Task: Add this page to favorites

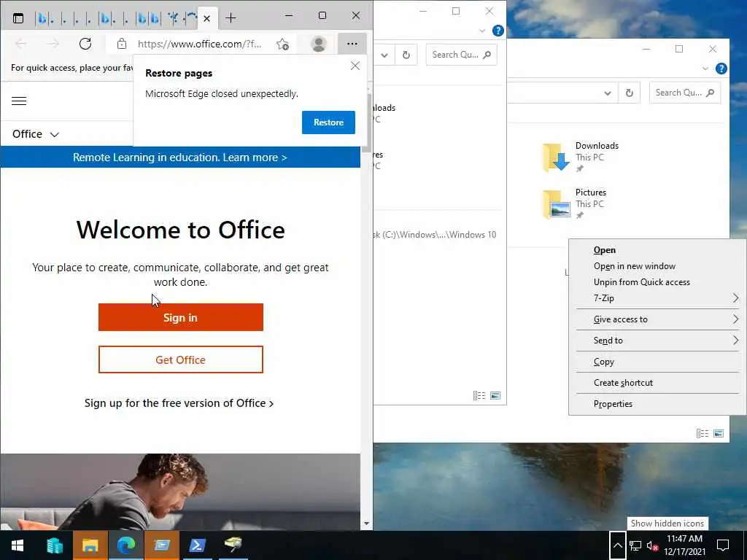Action: 282,44
